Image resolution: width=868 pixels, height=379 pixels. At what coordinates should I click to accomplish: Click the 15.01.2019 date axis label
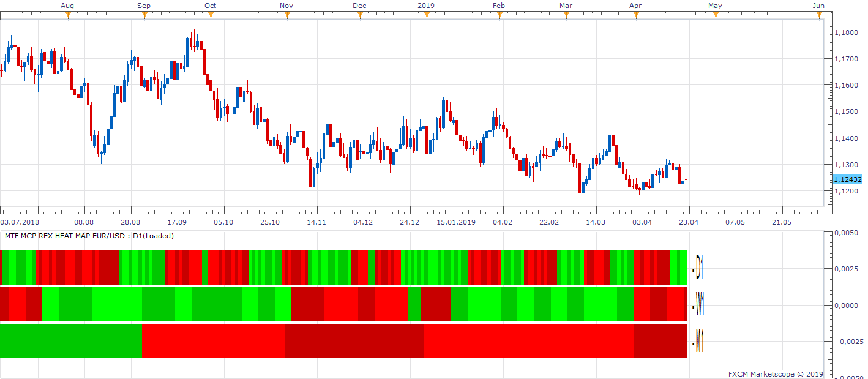(456, 222)
